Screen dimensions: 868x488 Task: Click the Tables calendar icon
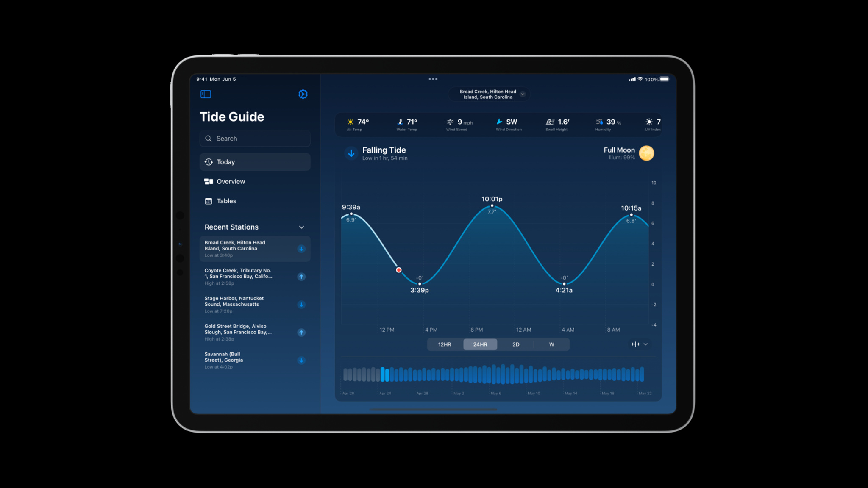click(x=209, y=201)
